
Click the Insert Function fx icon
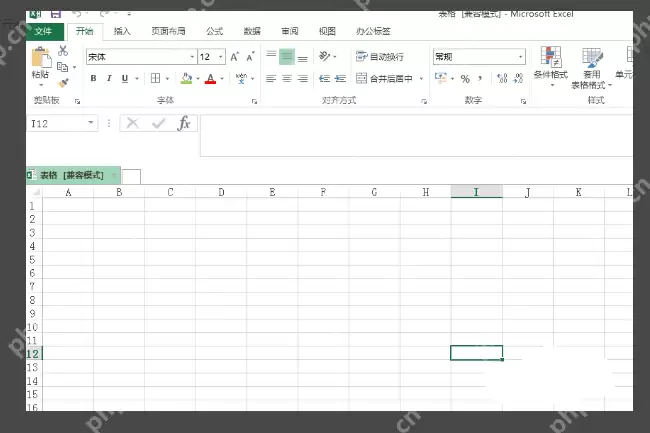184,123
